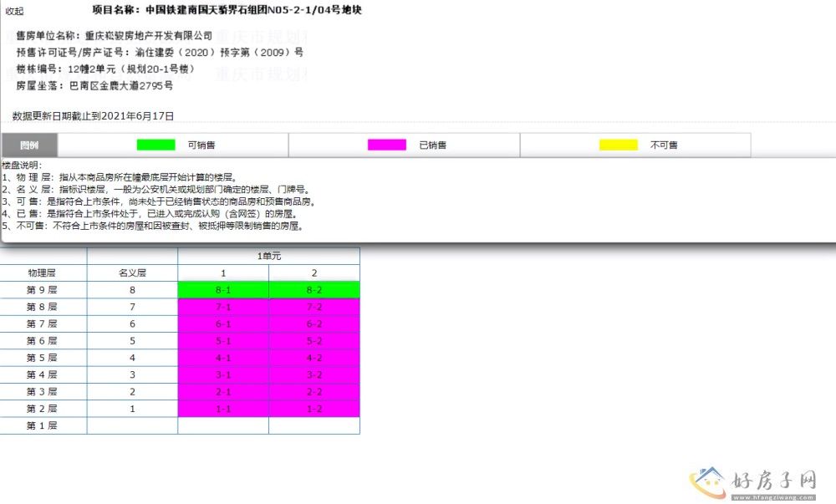Open sold unit 4-2
836x504 pixels.
pyautogui.click(x=314, y=358)
